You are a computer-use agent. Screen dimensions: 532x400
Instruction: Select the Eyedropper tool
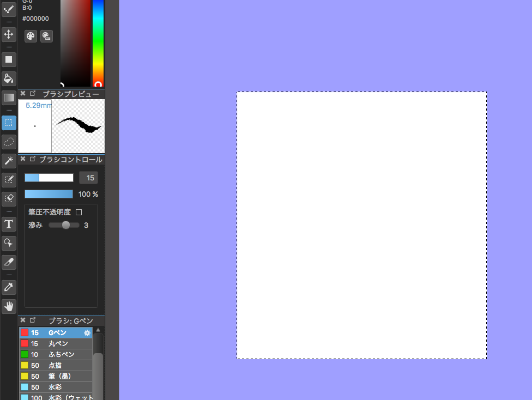[x=9, y=287]
